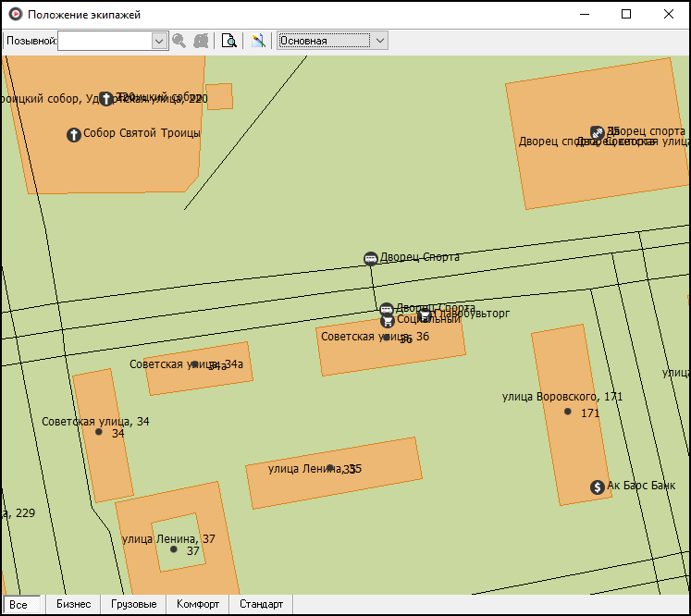
Task: Switch to the Грузовые tab
Action: coord(133,604)
